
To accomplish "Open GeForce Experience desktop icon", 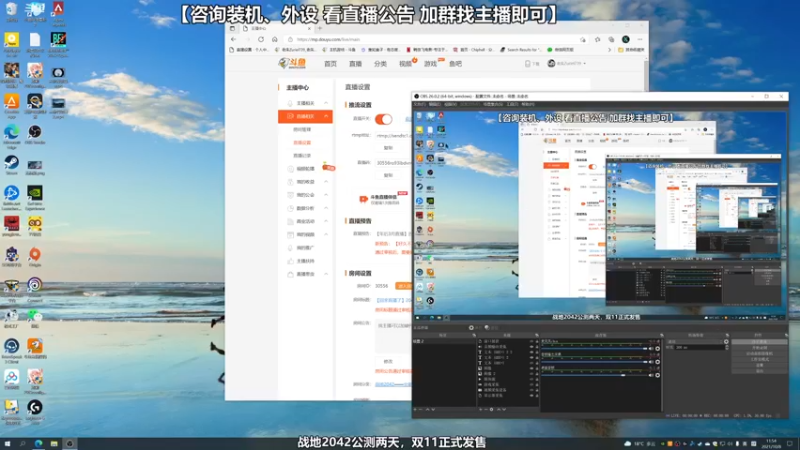I will tap(35, 196).
